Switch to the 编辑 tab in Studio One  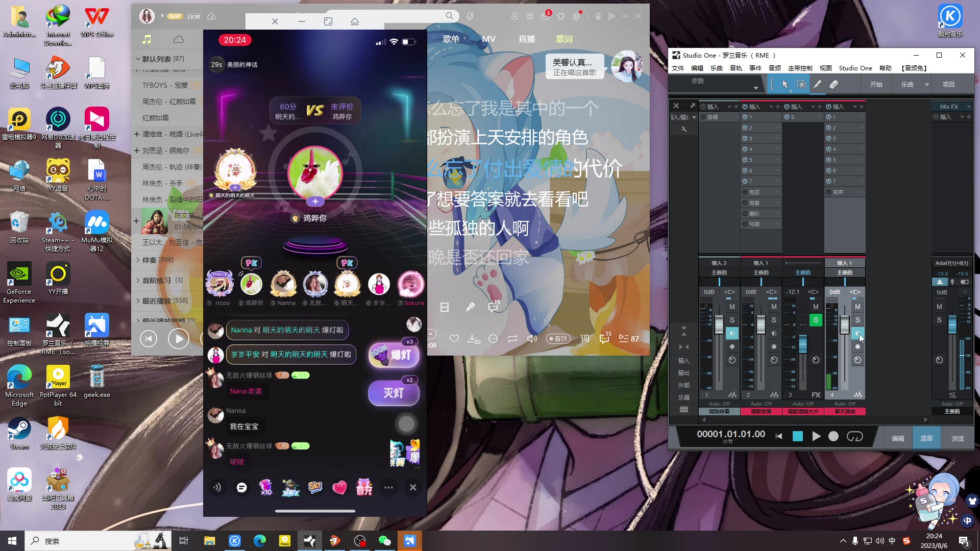point(898,438)
